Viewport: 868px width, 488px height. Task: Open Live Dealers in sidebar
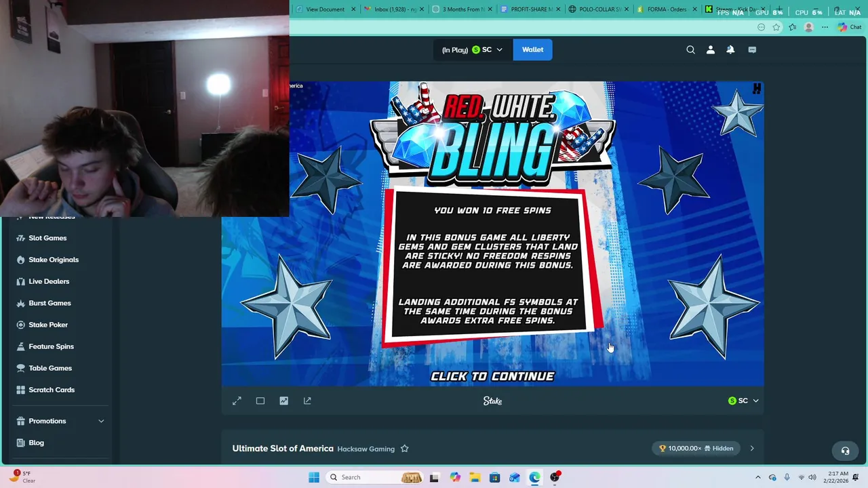coord(49,281)
